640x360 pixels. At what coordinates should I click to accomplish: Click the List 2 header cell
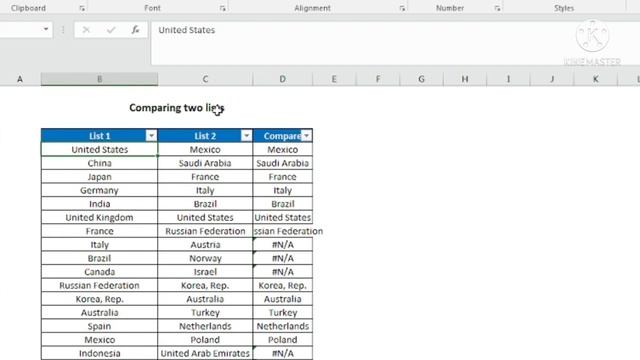pyautogui.click(x=205, y=136)
